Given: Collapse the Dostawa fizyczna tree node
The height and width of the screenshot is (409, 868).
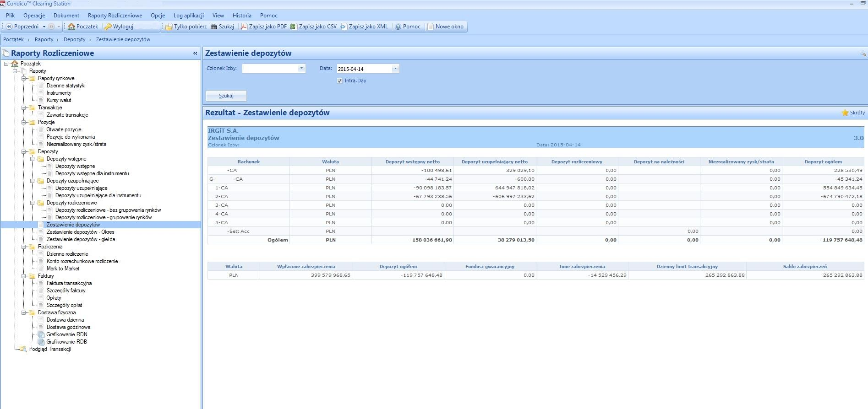Looking at the screenshot, I should coord(24,312).
